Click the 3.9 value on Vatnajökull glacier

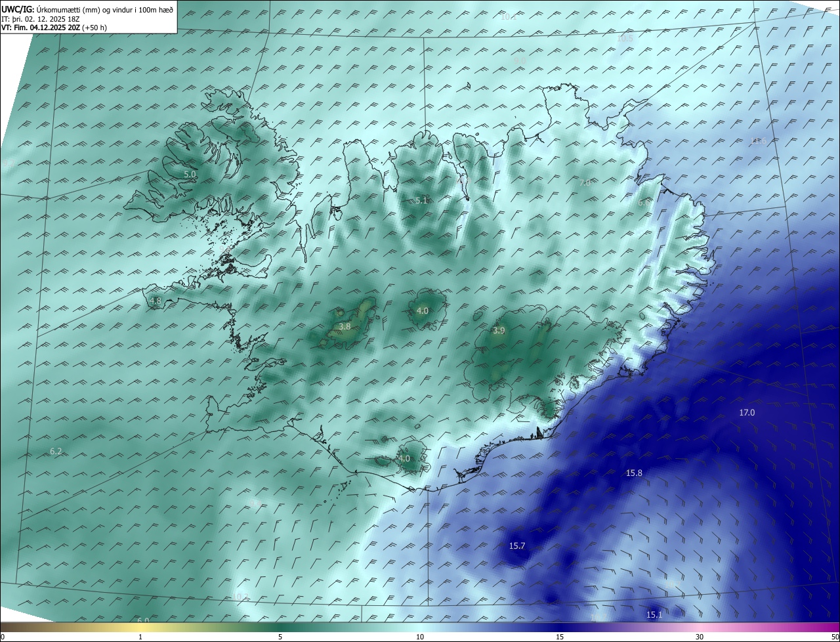(x=499, y=331)
